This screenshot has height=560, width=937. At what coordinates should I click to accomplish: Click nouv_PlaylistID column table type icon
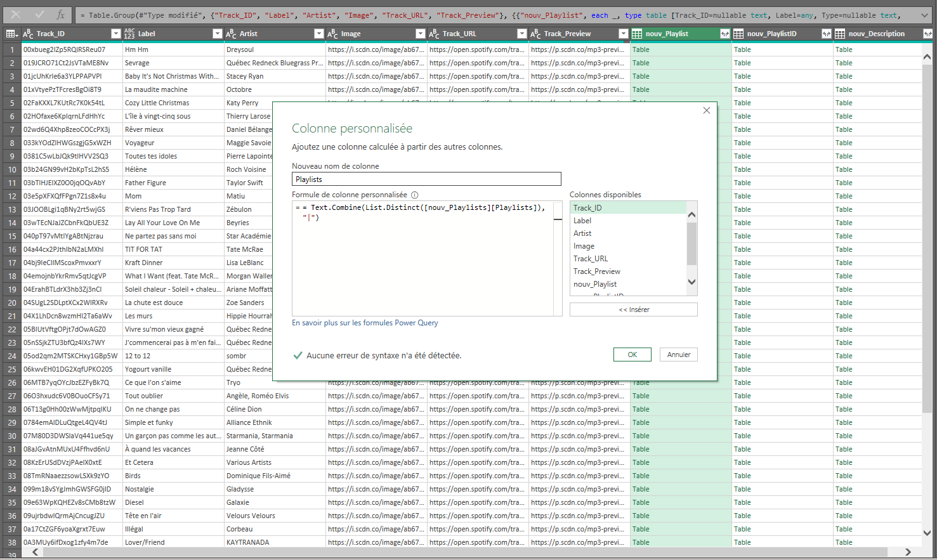tap(738, 34)
